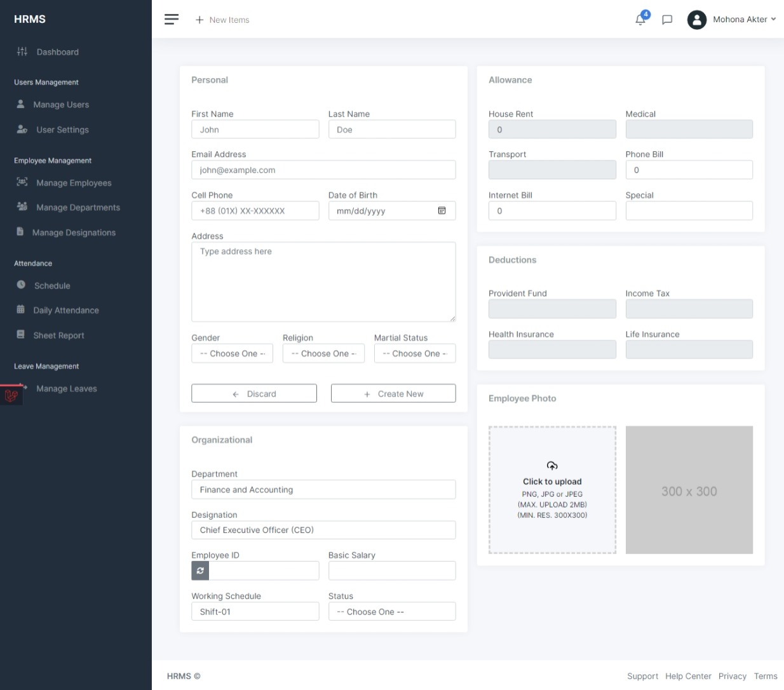Click the Date of Birth field

392,210
